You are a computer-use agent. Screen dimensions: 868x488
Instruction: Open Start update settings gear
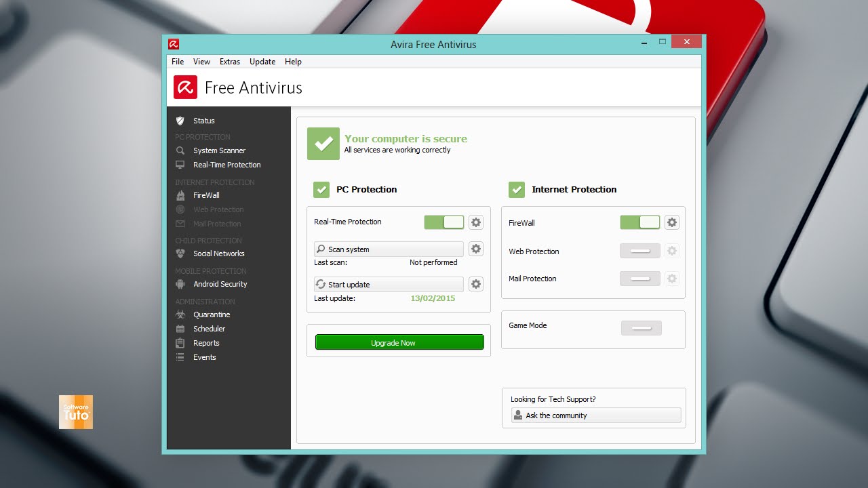tap(476, 284)
